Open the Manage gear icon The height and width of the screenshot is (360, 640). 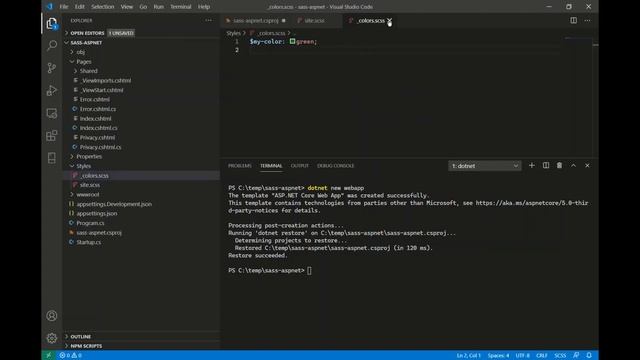tap(52, 338)
